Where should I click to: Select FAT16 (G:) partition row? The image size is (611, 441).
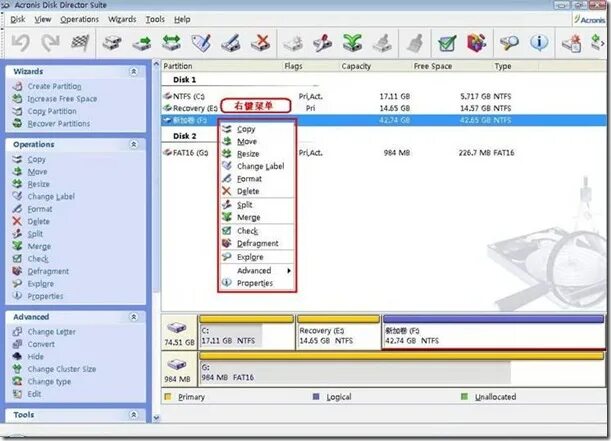(x=384, y=153)
